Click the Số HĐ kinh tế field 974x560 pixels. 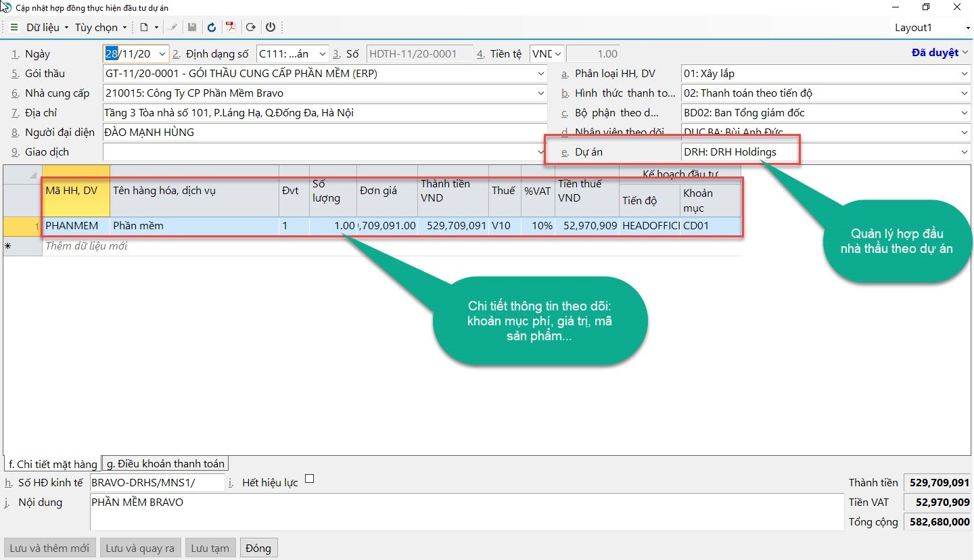click(x=157, y=483)
